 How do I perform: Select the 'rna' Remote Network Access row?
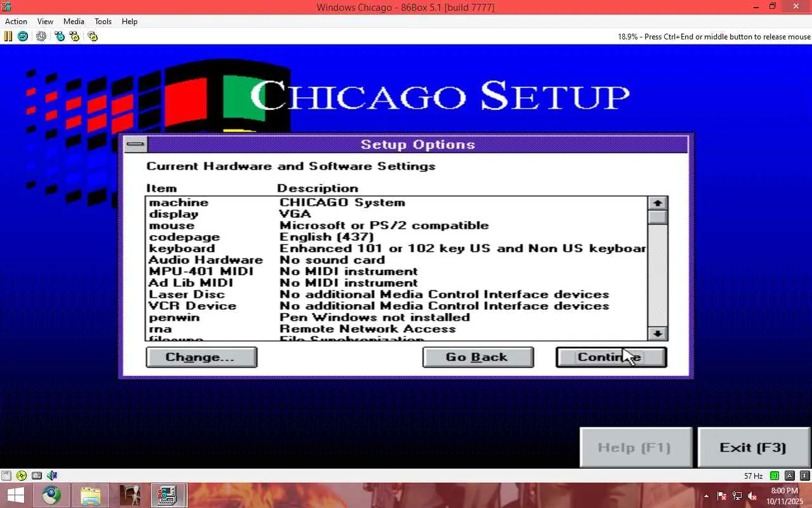(x=396, y=328)
